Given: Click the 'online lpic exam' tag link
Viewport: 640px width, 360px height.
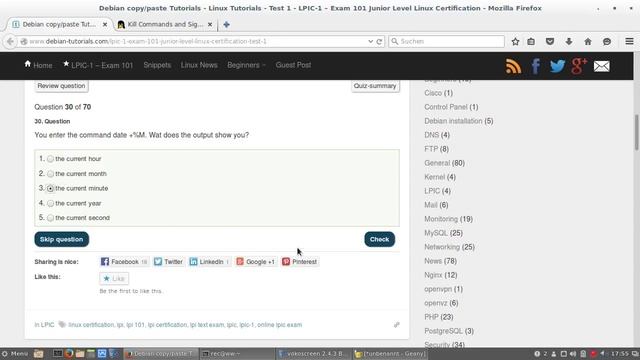Looking at the screenshot, I should pos(280,325).
